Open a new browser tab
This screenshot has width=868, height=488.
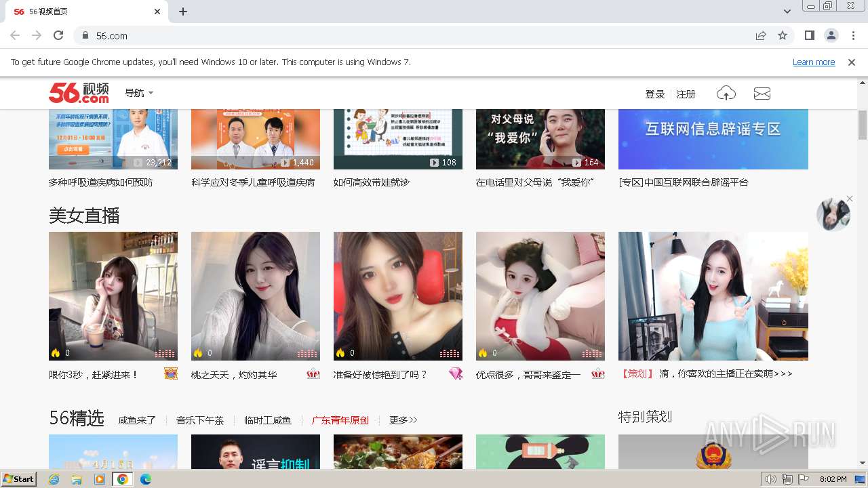tap(183, 12)
